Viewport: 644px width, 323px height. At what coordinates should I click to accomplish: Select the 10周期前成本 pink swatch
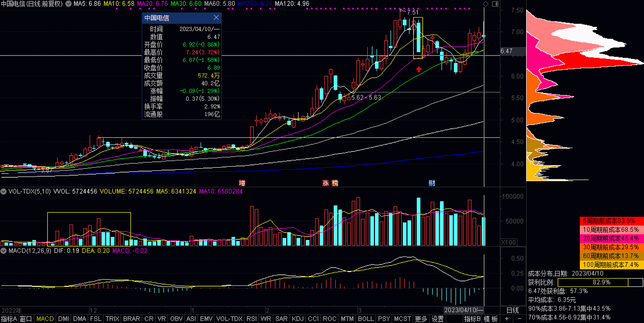pyautogui.click(x=611, y=230)
